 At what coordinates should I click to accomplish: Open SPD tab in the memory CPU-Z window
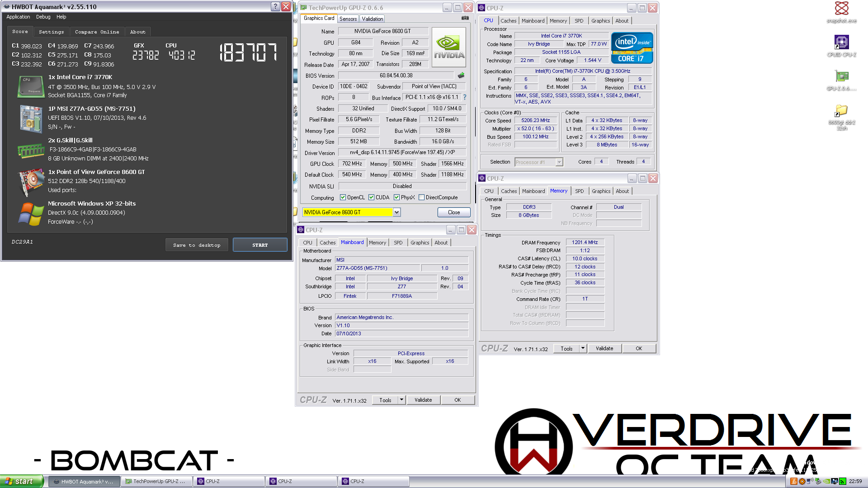point(579,191)
